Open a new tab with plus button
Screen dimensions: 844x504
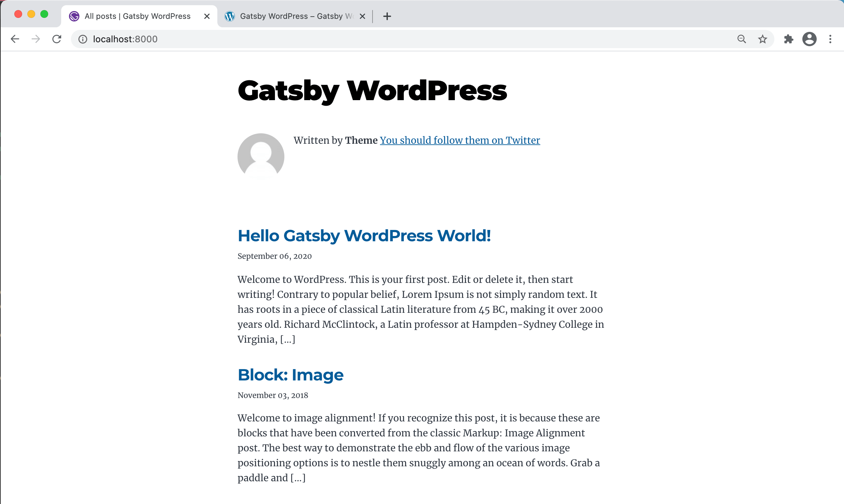coord(387,16)
